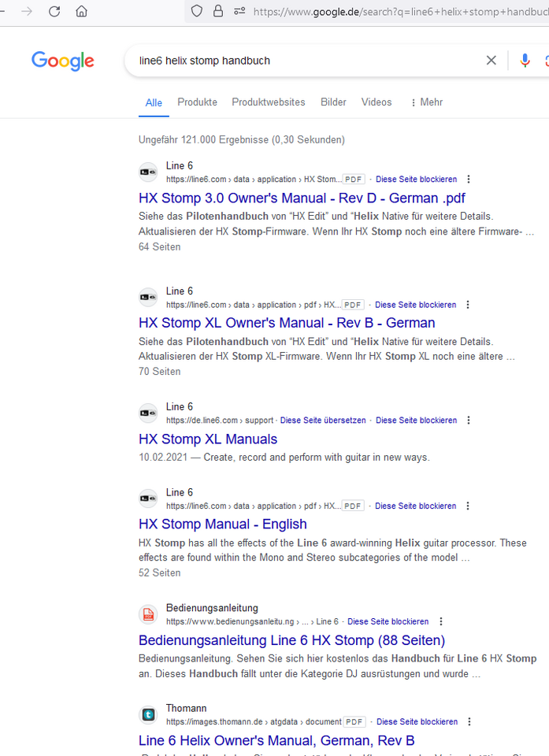Open three-dot menu for Bedienungsanleitung result
The height and width of the screenshot is (756, 549).
[x=441, y=621]
